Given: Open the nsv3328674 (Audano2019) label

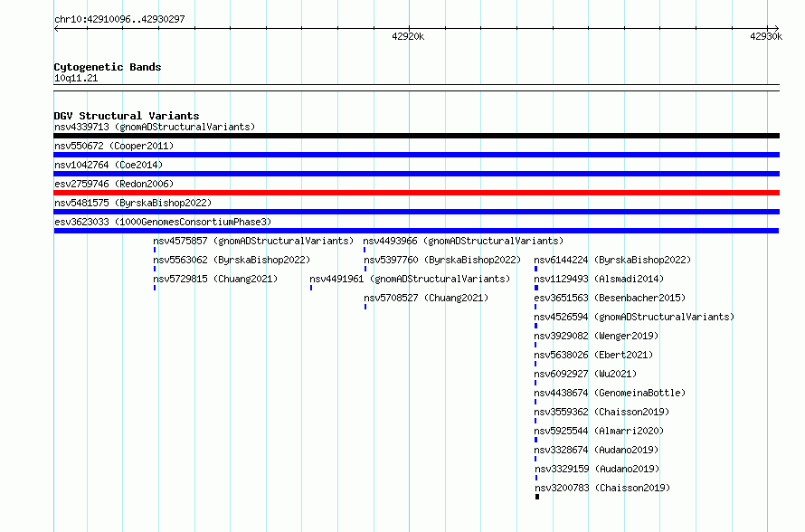Looking at the screenshot, I should 597,450.
